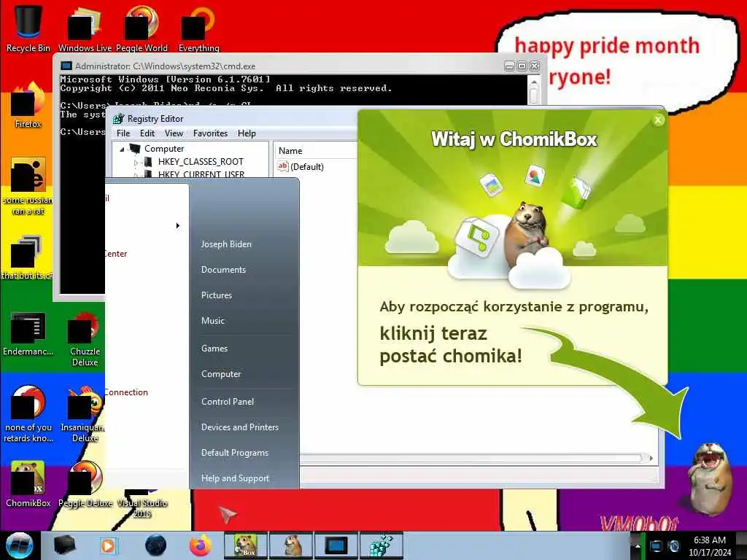Open Joseph Biden user folder in Start menu

[226, 244]
